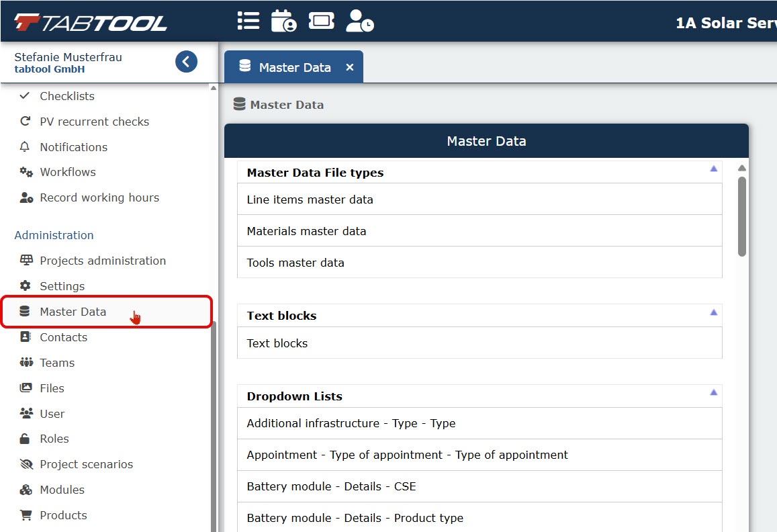
Task: Close the Master Data tab
Action: point(350,67)
